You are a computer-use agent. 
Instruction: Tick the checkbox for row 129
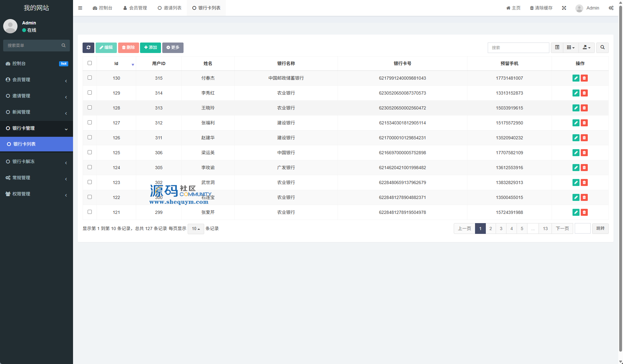[90, 93]
